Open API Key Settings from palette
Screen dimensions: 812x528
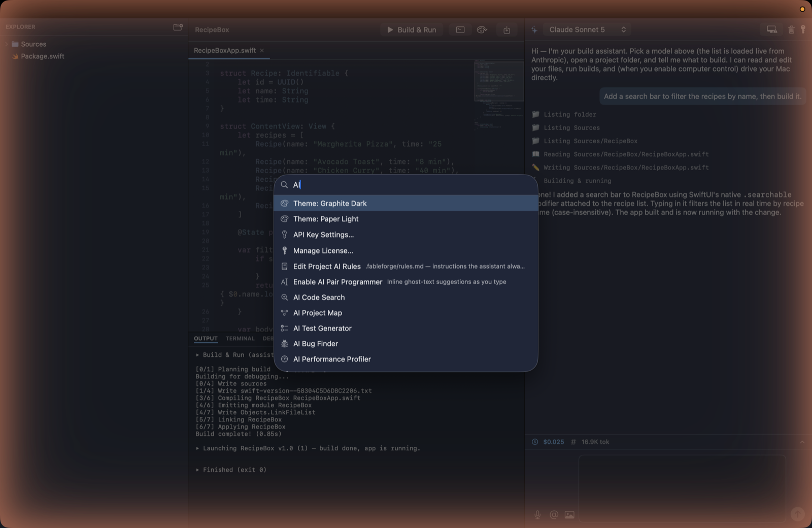point(406,235)
